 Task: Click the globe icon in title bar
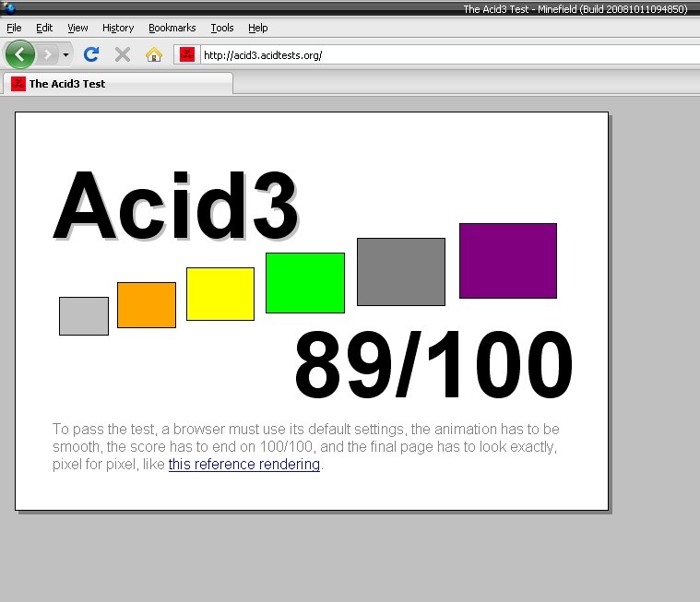tap(9, 8)
